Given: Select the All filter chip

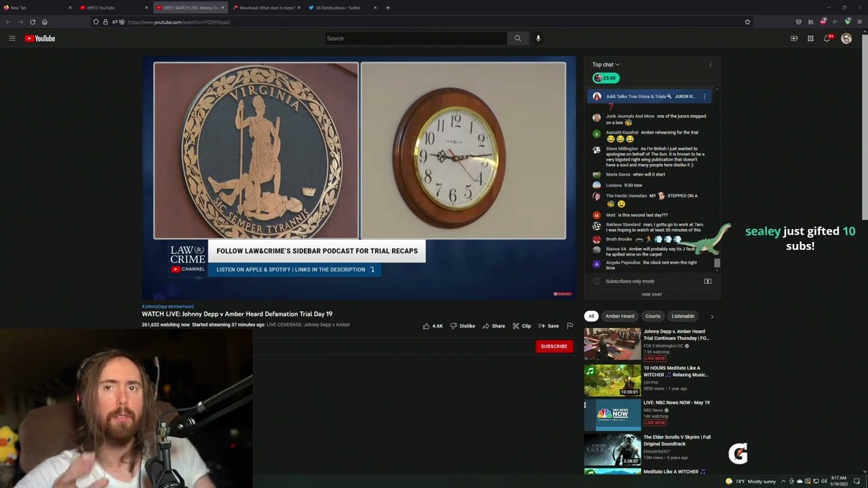Looking at the screenshot, I should point(591,316).
